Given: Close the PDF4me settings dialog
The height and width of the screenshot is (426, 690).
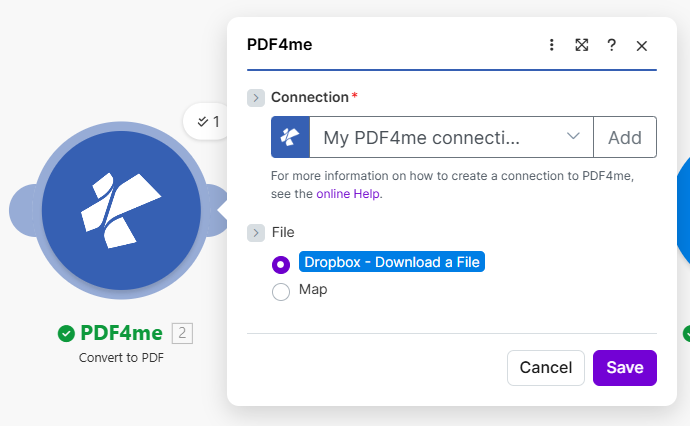Looking at the screenshot, I should tap(642, 45).
